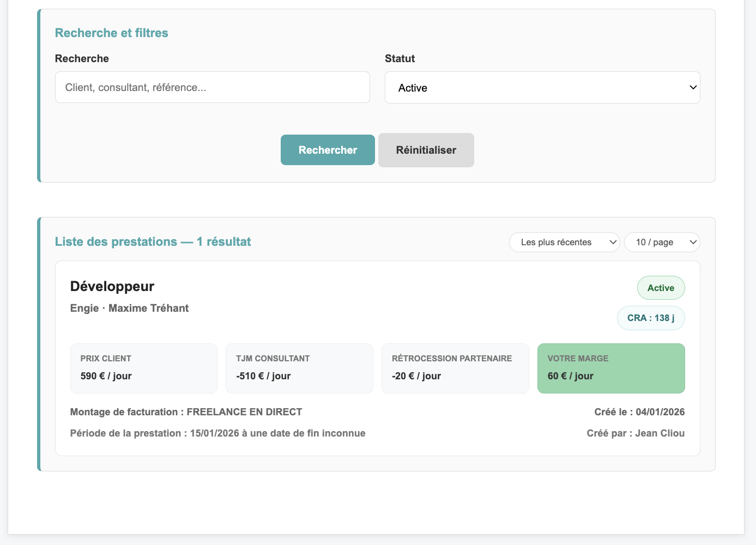Click the Développeur prestation title

[x=112, y=286]
